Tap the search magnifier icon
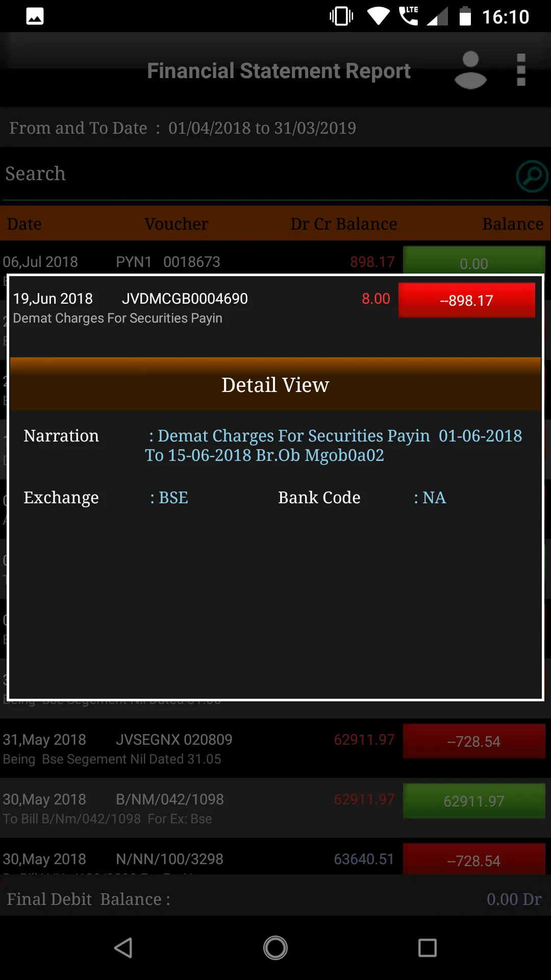Viewport: 551px width, 980px height. tap(532, 176)
